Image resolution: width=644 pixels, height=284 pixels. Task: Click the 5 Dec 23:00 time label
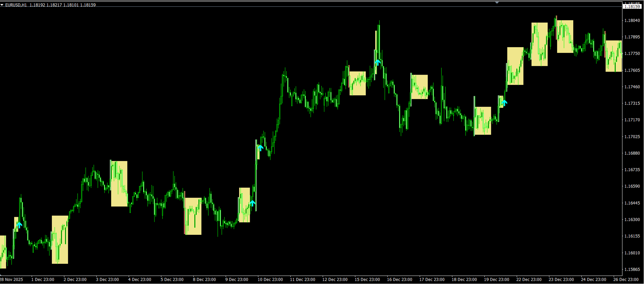click(172, 280)
